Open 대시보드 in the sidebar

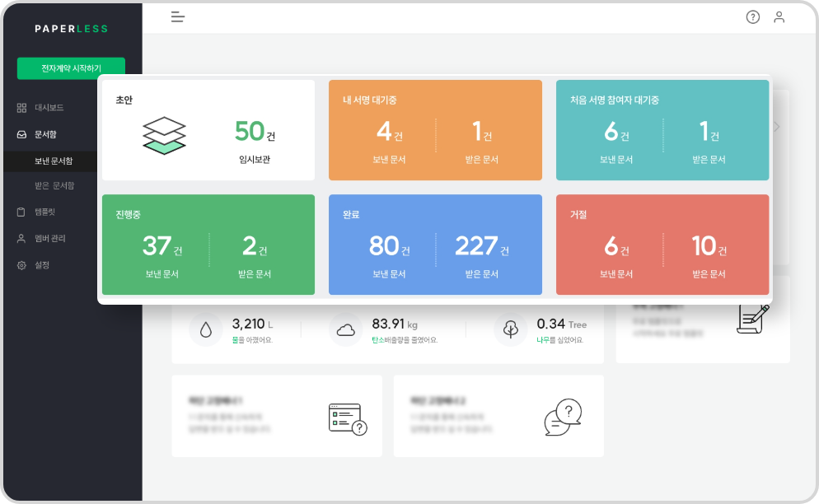[49, 108]
